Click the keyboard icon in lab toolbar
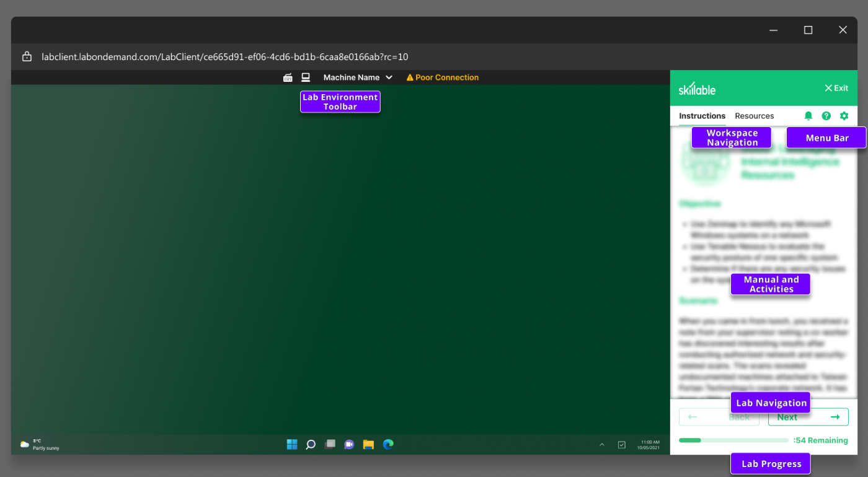This screenshot has height=477, width=868. (x=288, y=77)
